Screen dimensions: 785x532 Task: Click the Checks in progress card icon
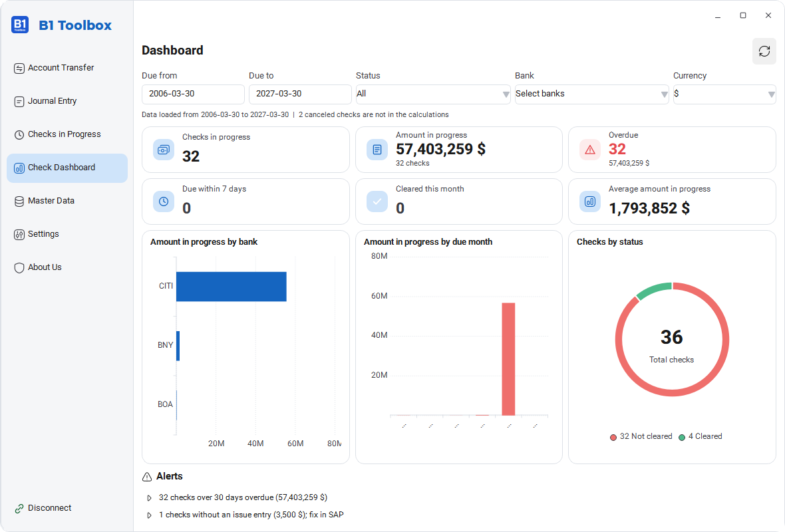tap(163, 150)
